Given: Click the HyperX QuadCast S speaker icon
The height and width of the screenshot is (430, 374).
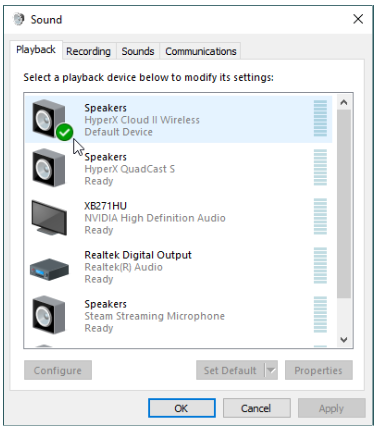Looking at the screenshot, I should point(49,167).
